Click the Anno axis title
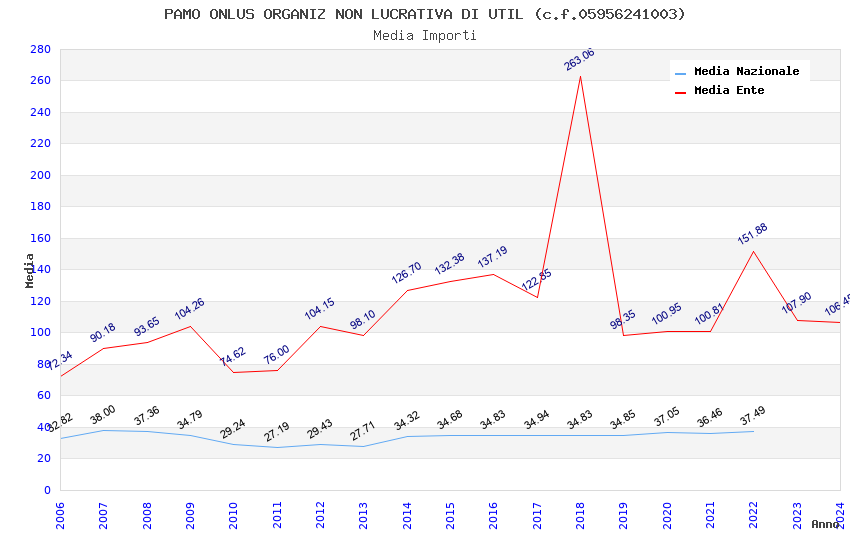This screenshot has width=850, height=550. tap(825, 524)
